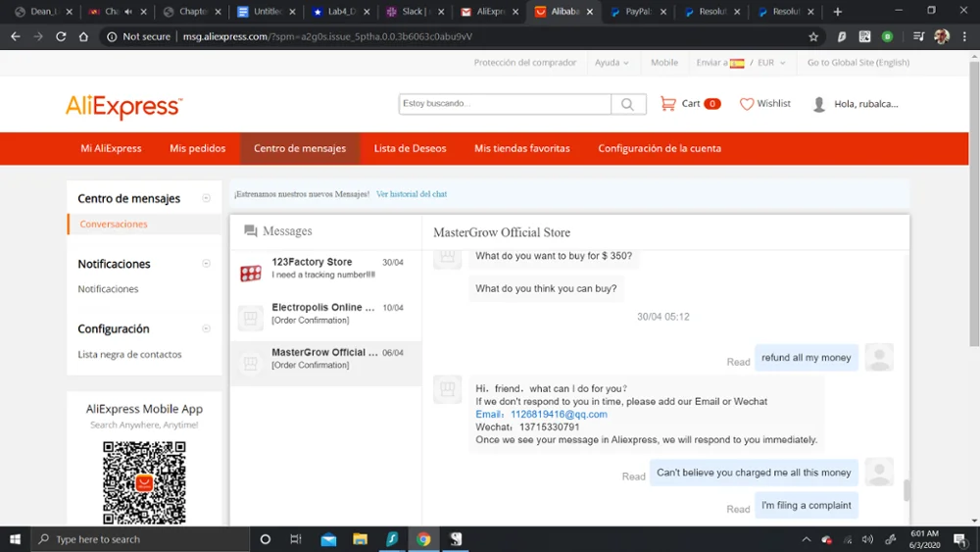Open Centro de mensajes tab

click(300, 148)
